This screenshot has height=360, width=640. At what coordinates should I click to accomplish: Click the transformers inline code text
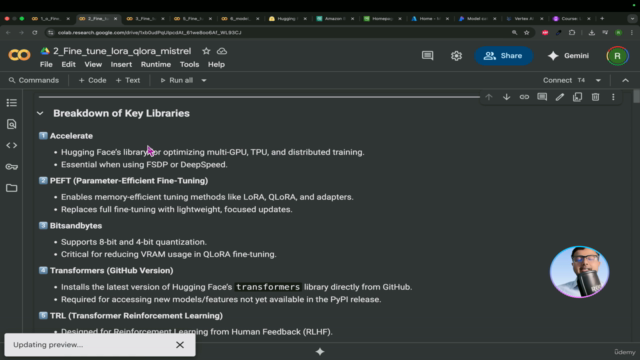coord(268,287)
